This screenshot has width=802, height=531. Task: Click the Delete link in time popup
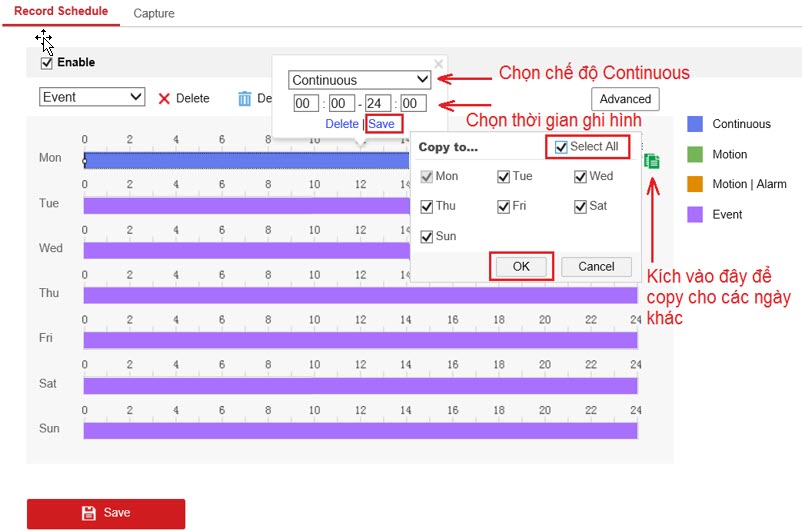(x=341, y=124)
